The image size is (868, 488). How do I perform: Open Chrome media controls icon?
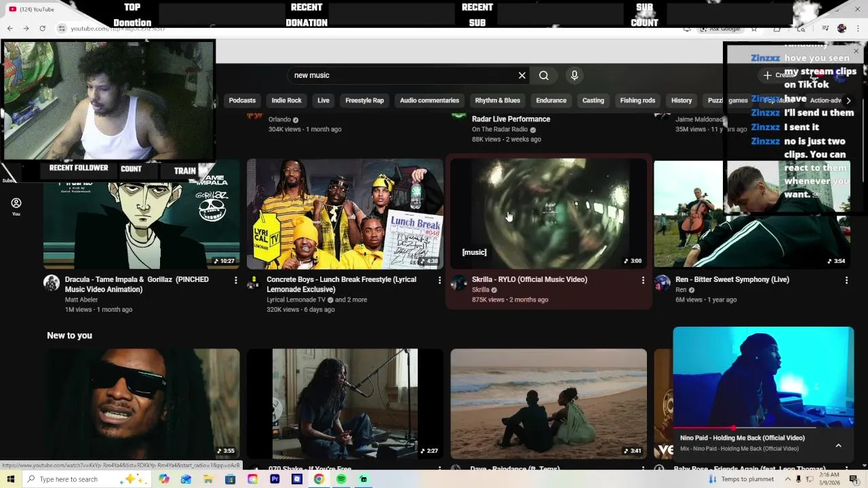(825, 28)
